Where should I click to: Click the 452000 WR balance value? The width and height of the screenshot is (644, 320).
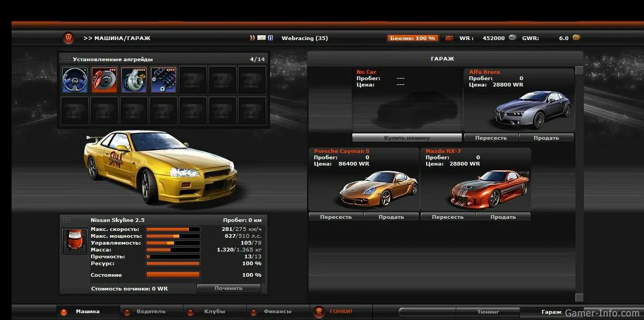tap(494, 38)
